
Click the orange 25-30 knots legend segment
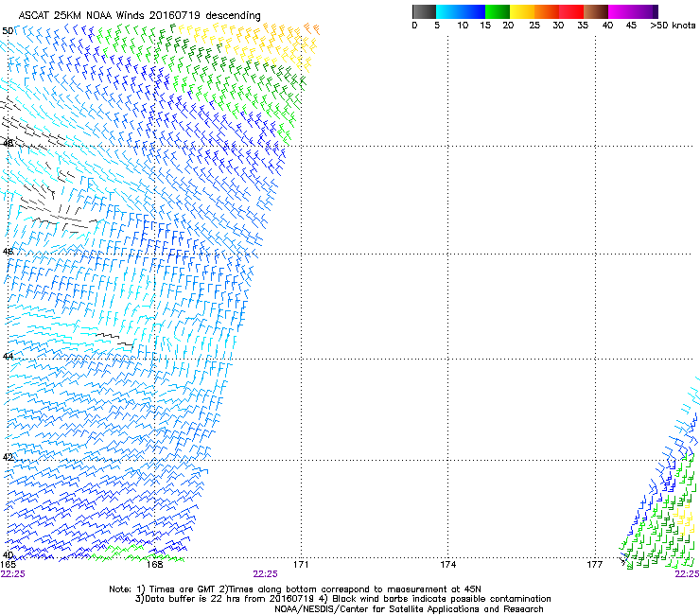pyautogui.click(x=547, y=11)
